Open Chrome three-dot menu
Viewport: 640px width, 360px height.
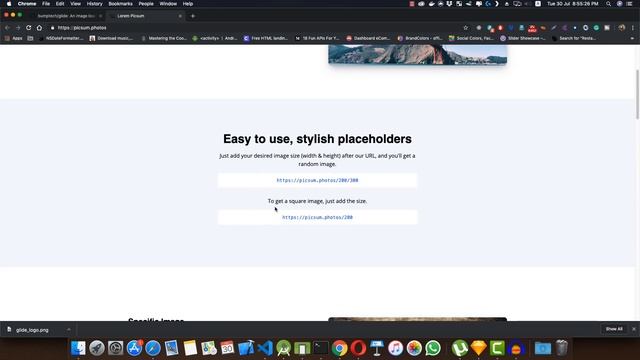pos(633,28)
